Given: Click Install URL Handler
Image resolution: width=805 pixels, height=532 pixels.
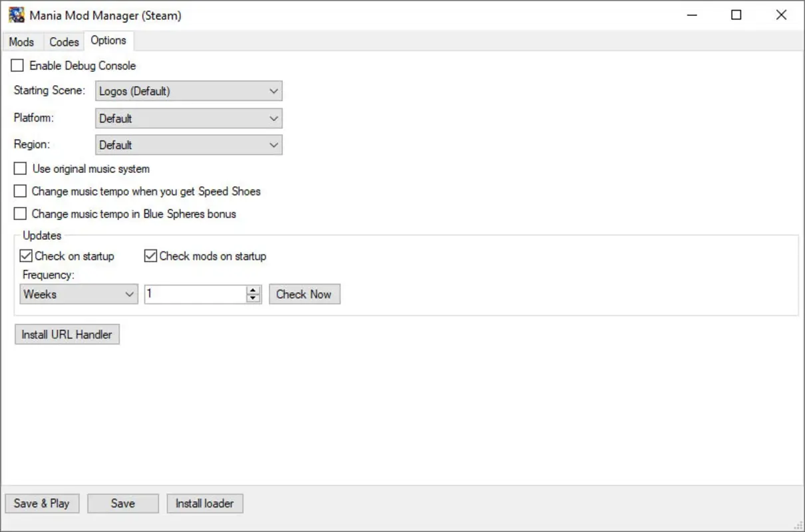Looking at the screenshot, I should point(67,334).
